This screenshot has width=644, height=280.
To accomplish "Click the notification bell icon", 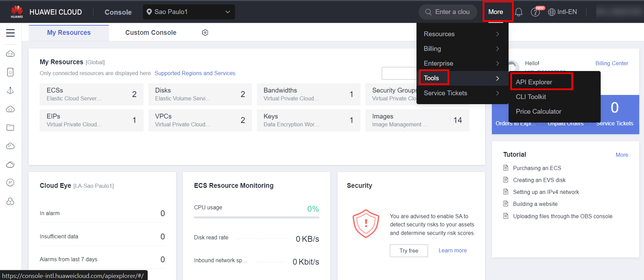I will pos(518,12).
